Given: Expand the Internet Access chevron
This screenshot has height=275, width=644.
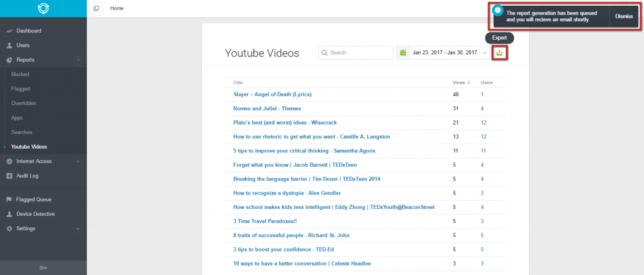Looking at the screenshot, I should pos(78,162).
